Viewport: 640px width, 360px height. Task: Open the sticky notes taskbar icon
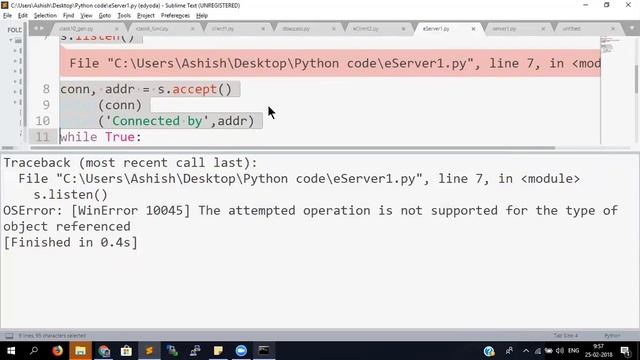click(218, 351)
